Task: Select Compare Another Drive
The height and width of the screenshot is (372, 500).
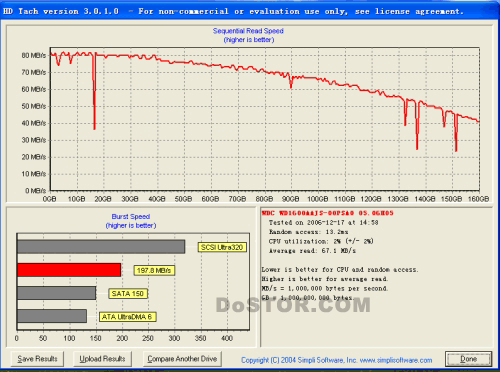Action: tap(182, 359)
